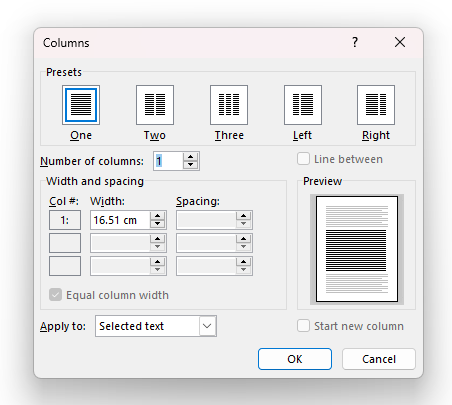The height and width of the screenshot is (405, 452).
Task: Click the Width and spacing group label
Action: (95, 181)
